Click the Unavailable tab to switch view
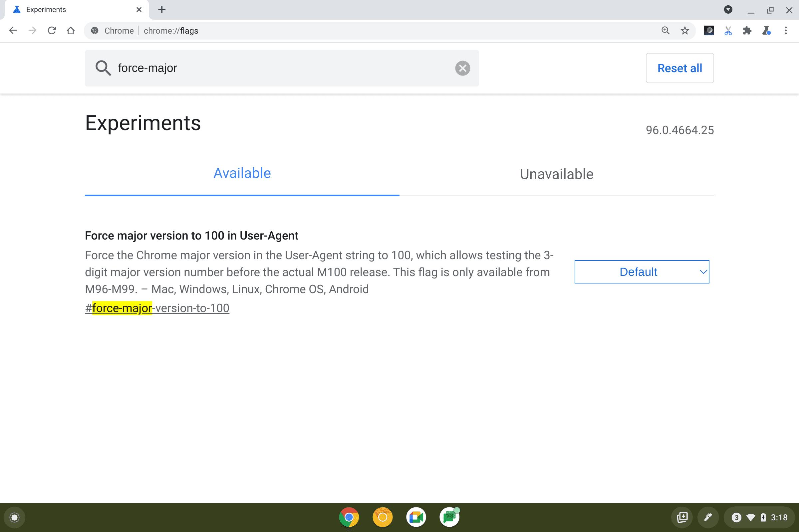799x532 pixels. (556, 174)
